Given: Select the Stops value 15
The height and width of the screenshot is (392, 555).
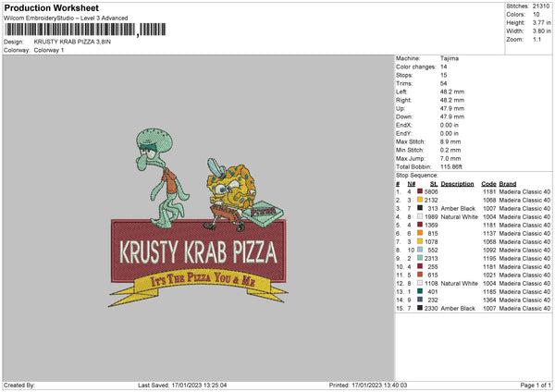Looking at the screenshot, I should tap(443, 75).
